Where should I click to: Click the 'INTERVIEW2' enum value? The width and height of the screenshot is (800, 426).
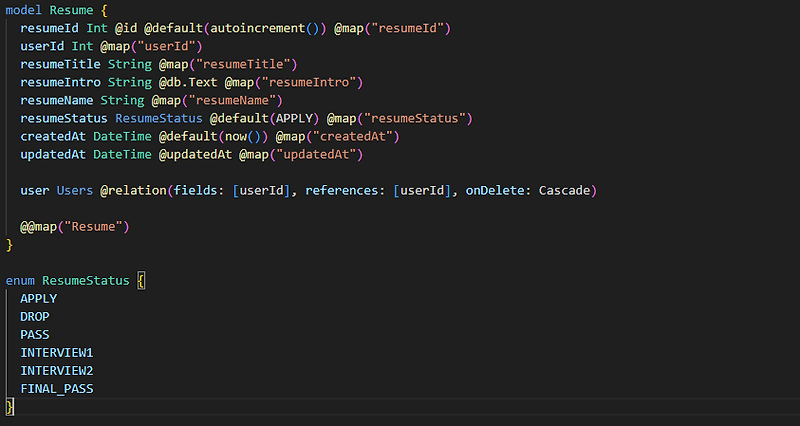pyautogui.click(x=57, y=371)
